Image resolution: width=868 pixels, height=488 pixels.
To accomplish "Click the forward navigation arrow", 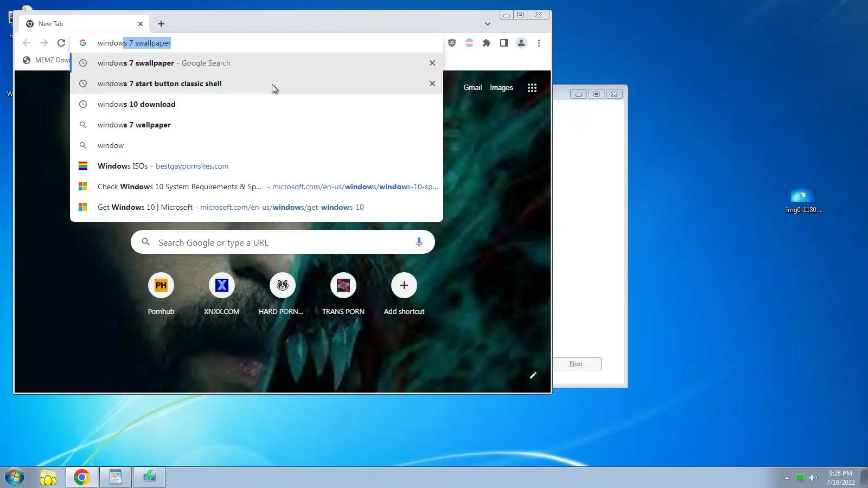I will [44, 43].
